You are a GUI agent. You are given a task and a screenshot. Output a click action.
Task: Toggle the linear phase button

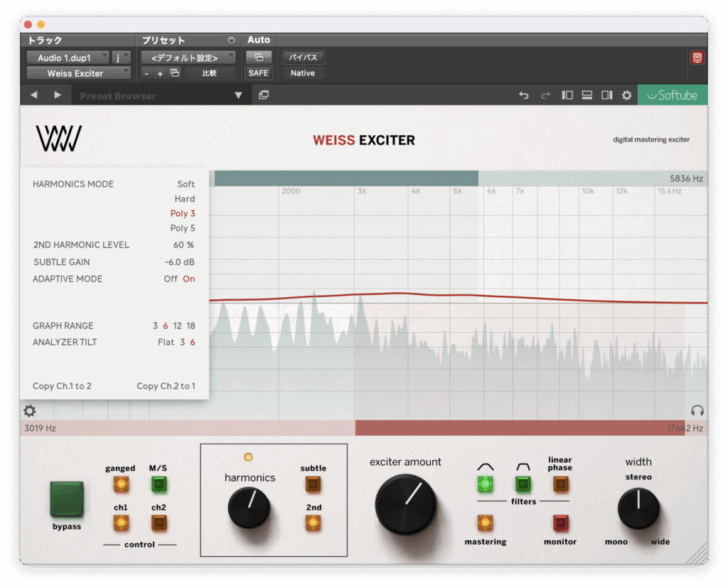[x=560, y=484]
